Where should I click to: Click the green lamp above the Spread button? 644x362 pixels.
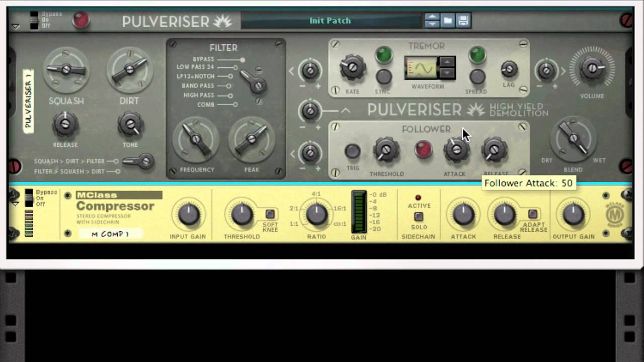point(477,55)
